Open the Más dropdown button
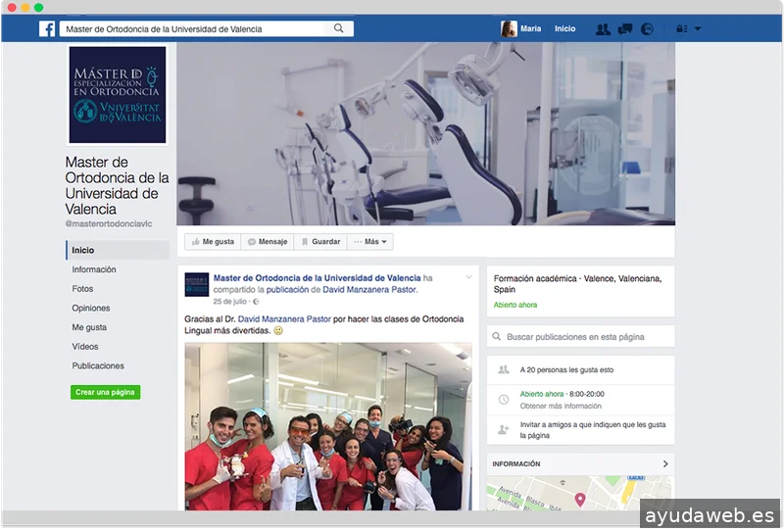Image resolution: width=784 pixels, height=532 pixels. pyautogui.click(x=371, y=242)
